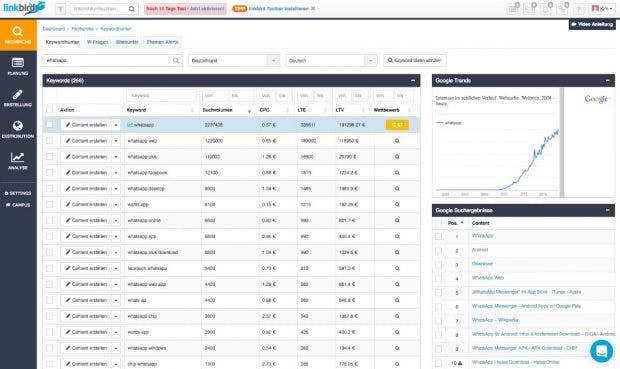Open the Deutsch language dropdown
Viewport: 620px width, 369px height.
[x=331, y=61]
